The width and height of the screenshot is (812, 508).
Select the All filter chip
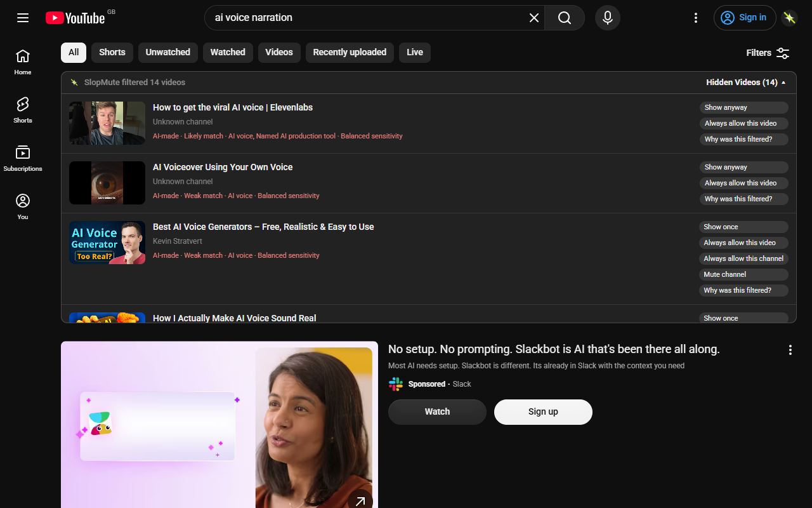pos(74,53)
